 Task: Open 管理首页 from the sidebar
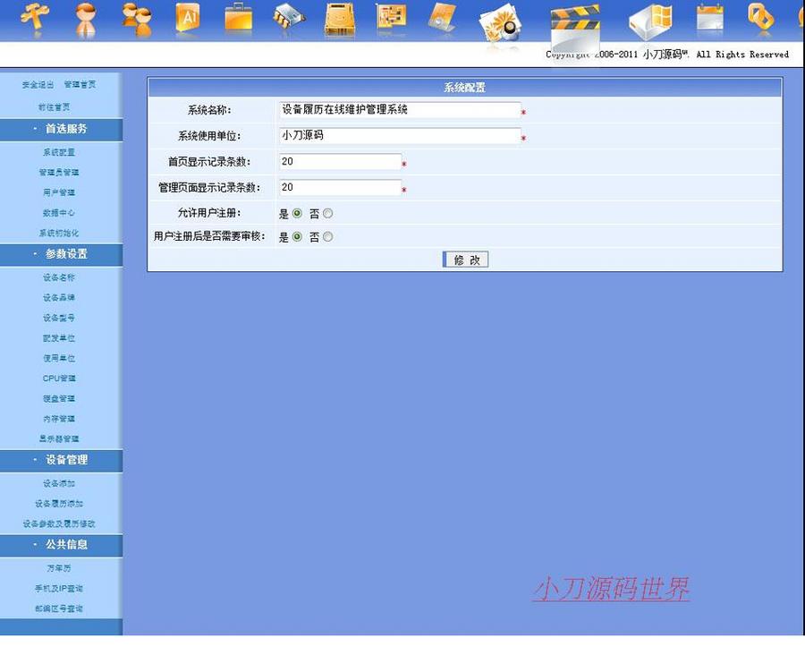(x=80, y=84)
